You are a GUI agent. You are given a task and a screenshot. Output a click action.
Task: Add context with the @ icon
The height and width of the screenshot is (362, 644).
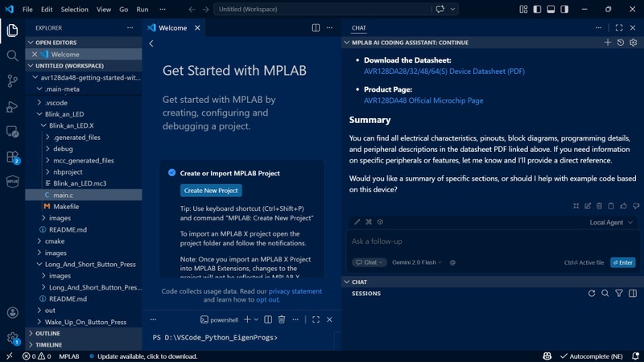(452, 262)
